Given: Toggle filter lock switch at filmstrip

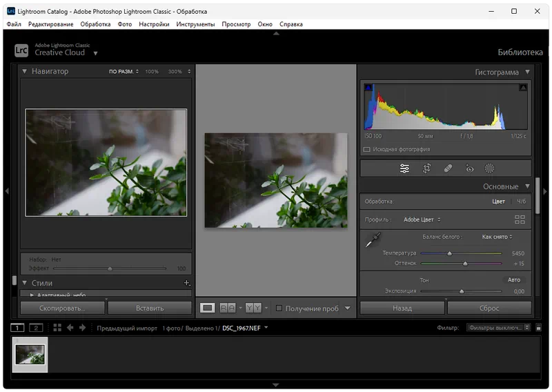Looking at the screenshot, I should [x=538, y=328].
